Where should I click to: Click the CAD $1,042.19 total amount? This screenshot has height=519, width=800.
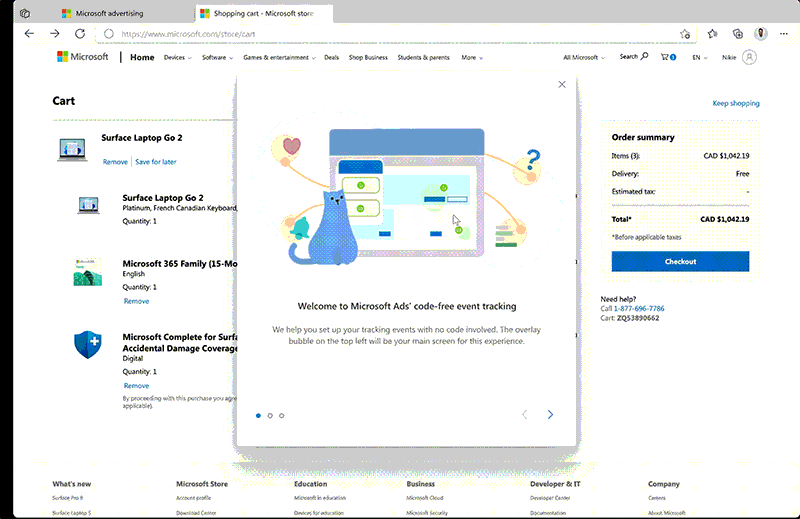pos(724,219)
